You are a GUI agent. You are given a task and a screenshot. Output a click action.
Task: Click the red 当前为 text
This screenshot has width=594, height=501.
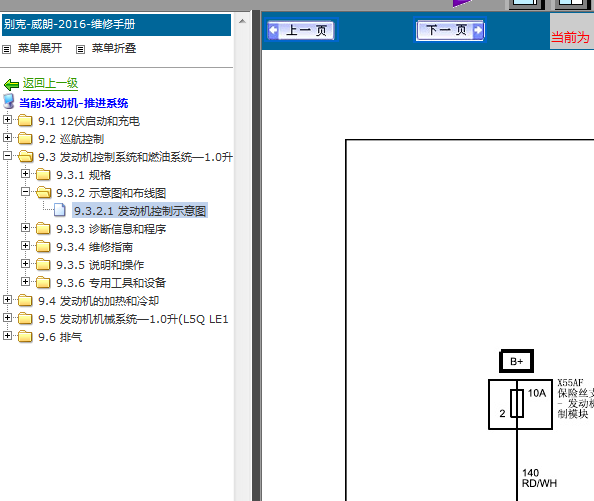click(x=570, y=37)
